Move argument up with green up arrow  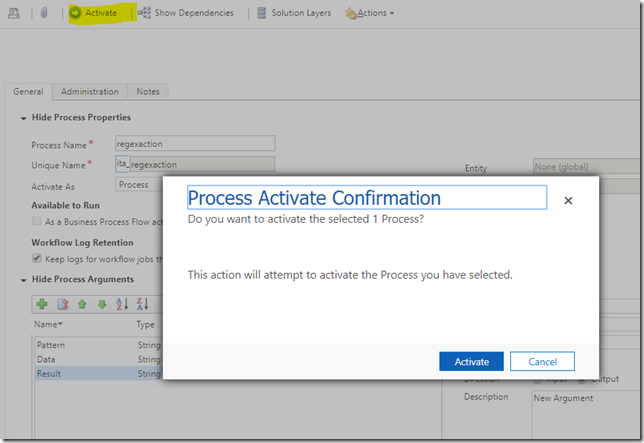click(x=82, y=304)
